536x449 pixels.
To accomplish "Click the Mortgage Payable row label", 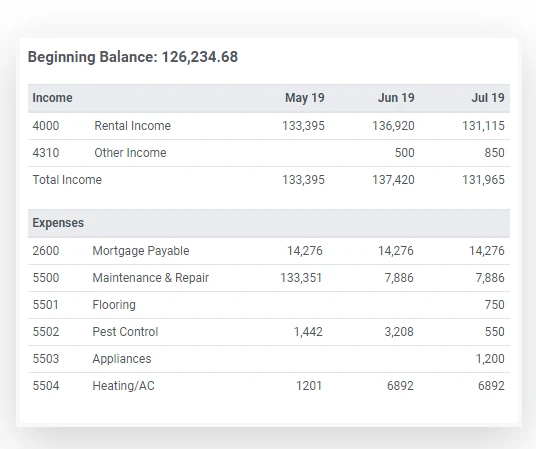I will coord(140,251).
